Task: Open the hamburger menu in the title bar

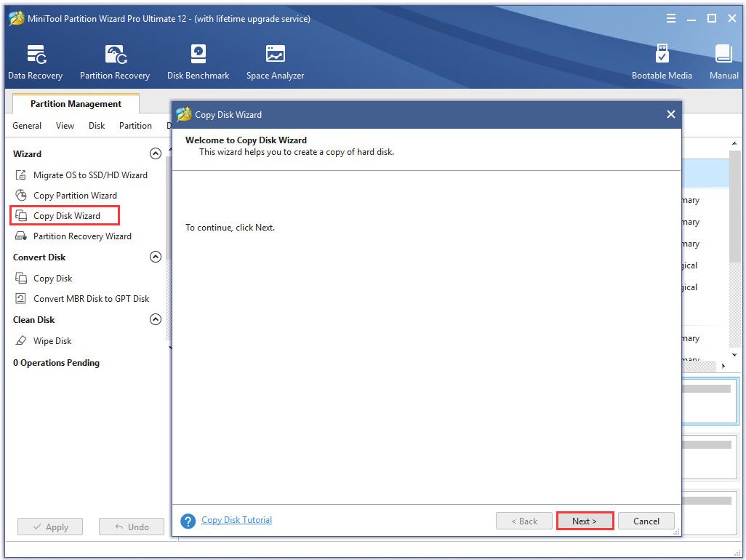Action: click(671, 19)
